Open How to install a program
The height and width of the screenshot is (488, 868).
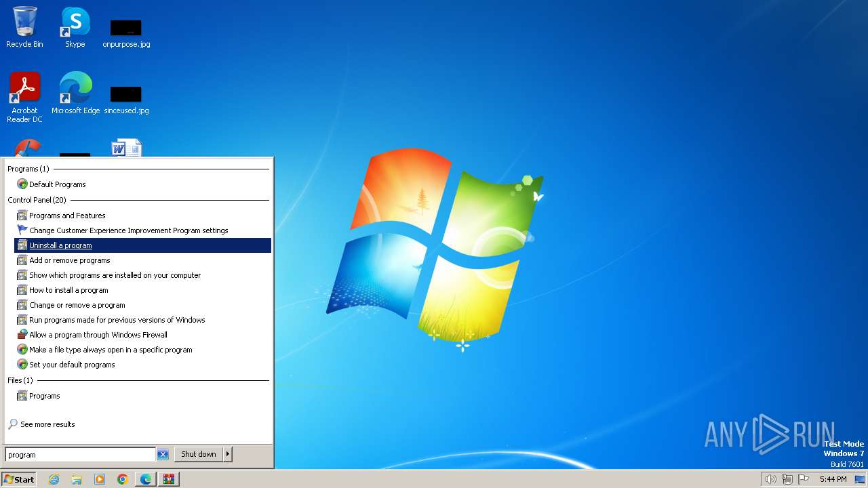coord(143,290)
